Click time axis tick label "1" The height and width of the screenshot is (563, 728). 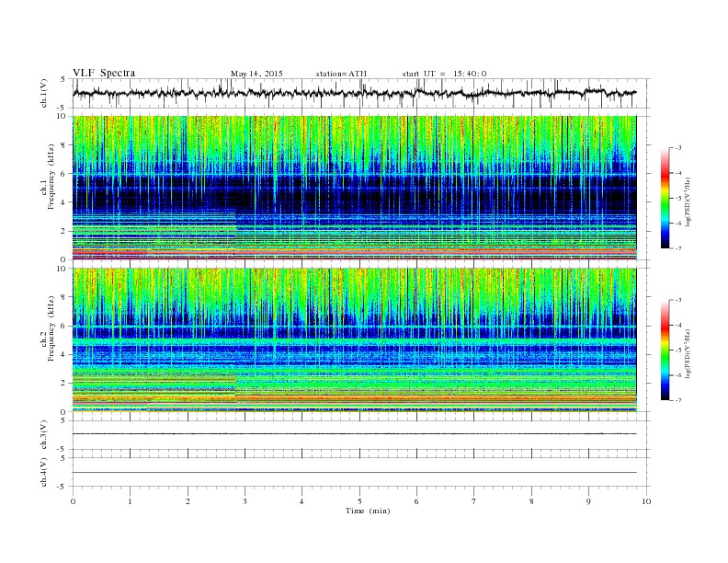130,501
